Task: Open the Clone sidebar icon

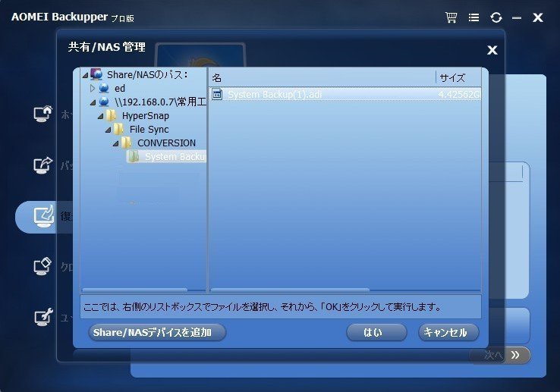Action: click(42, 266)
